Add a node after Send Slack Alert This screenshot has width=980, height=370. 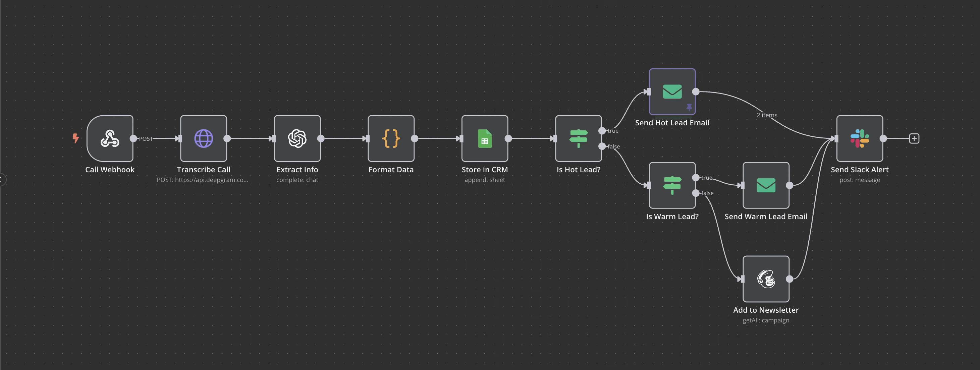914,138
